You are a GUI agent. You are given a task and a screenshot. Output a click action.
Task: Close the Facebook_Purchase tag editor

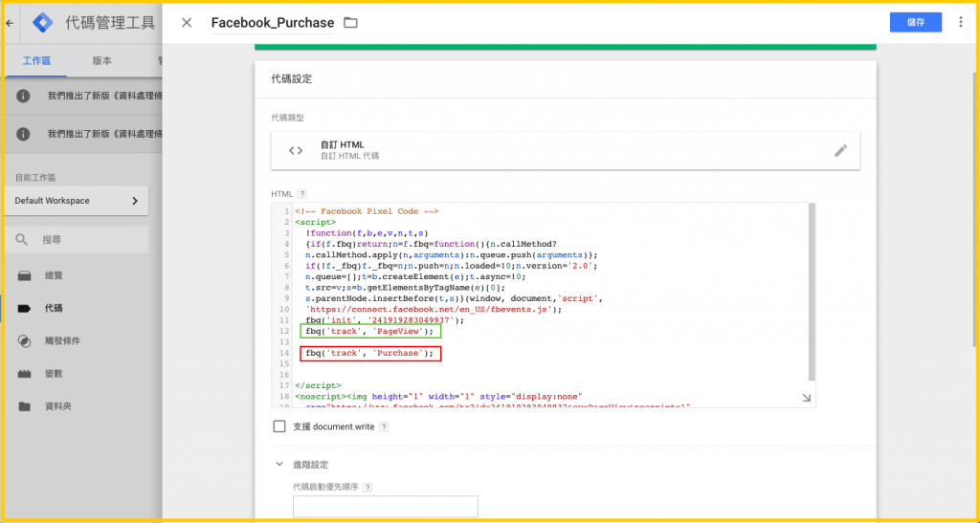[x=187, y=22]
